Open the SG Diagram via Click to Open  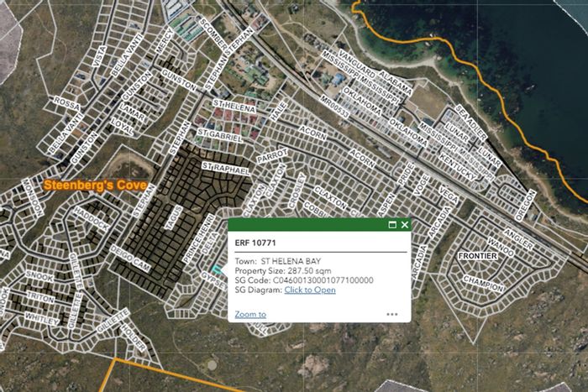point(309,290)
